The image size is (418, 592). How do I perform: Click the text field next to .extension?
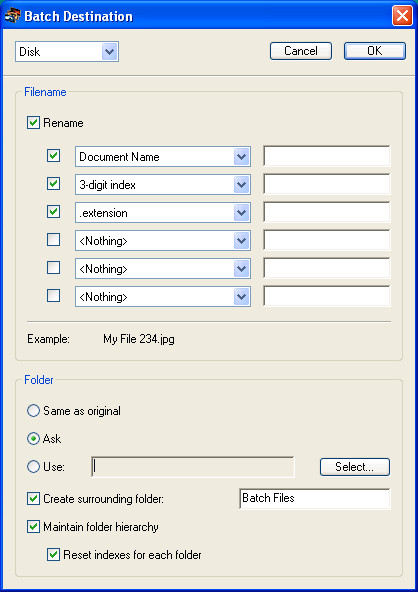[327, 212]
